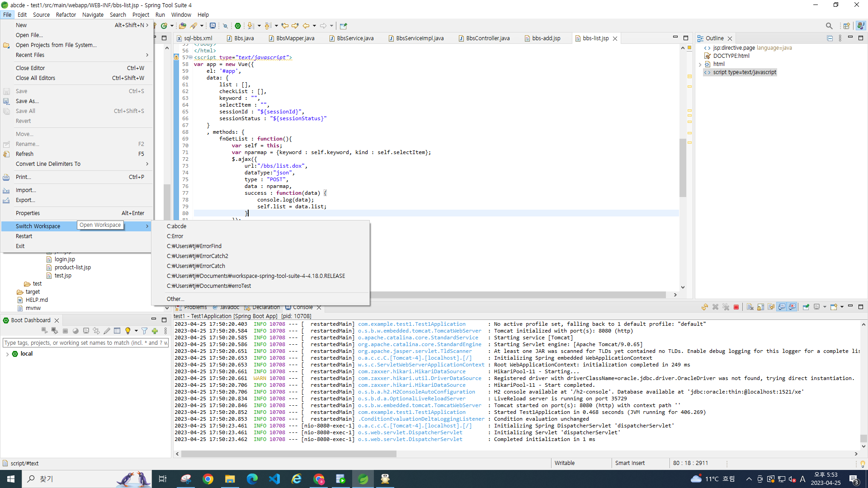This screenshot has width=868, height=488.
Task: Click the filter funnel icon in Boot Dashboard
Action: (x=144, y=331)
